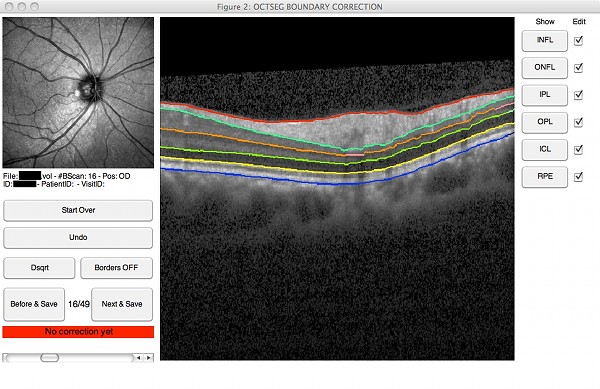Uncheck the ONFL edit checkbox
The image size is (600, 389).
(578, 68)
